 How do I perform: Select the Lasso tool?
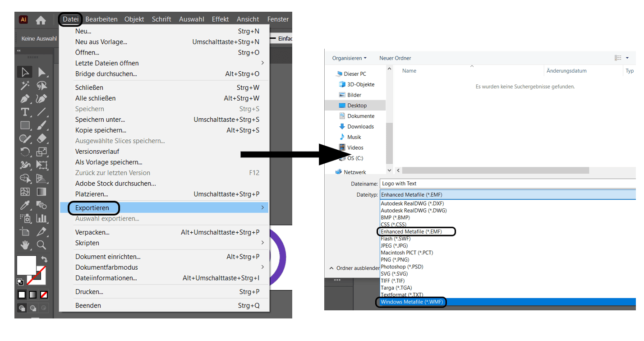pos(41,86)
